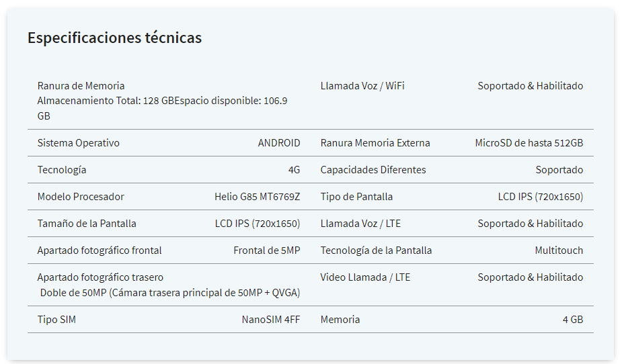Click the Especificaciones técnicas heading

114,38
